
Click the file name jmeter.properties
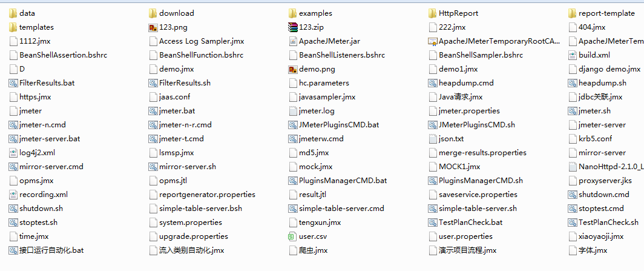tap(470, 111)
